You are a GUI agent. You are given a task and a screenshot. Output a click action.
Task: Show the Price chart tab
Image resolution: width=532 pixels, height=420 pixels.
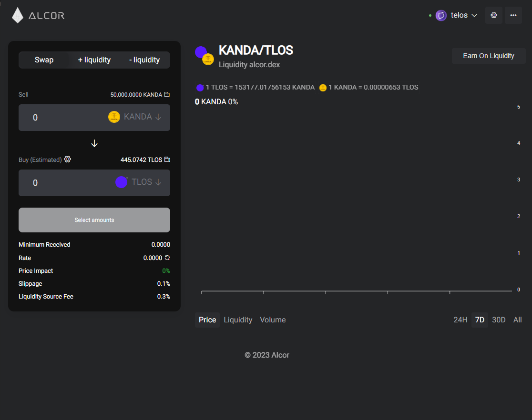pyautogui.click(x=207, y=320)
